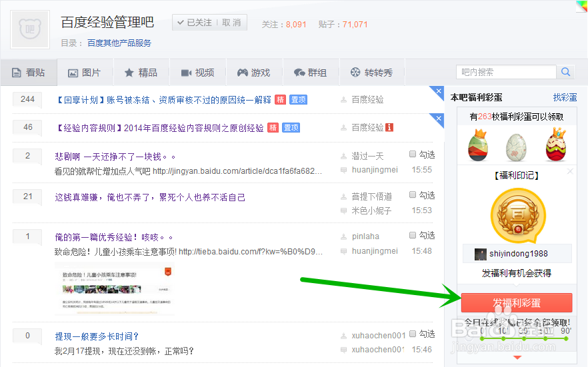Screen dimensions: 588x367
Task: Check 勾选 box for 悲剧啊 post
Action: 413,154
